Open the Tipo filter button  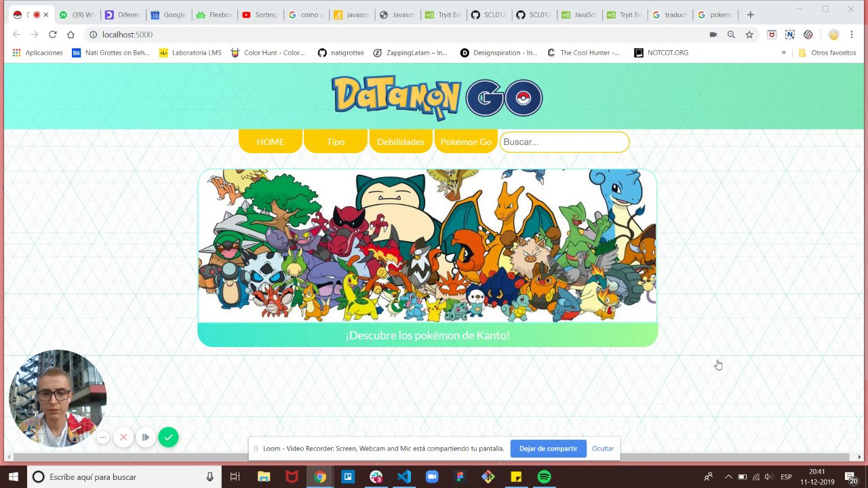click(336, 142)
